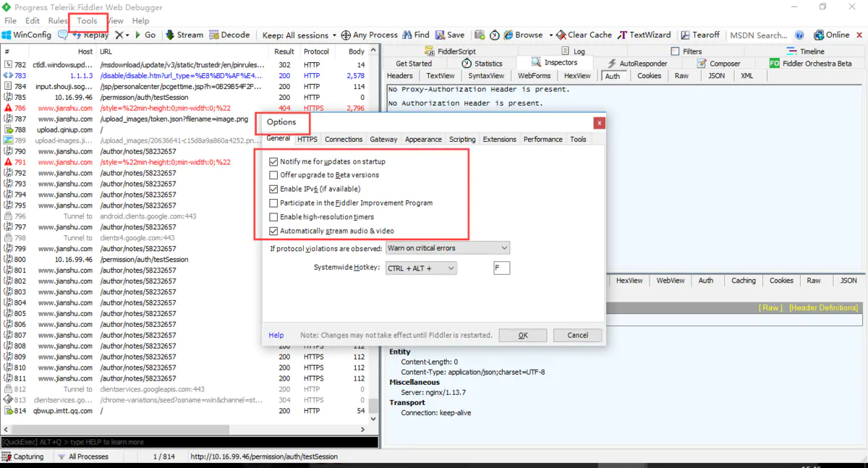
Task: Click the Go resume button
Action: [145, 35]
